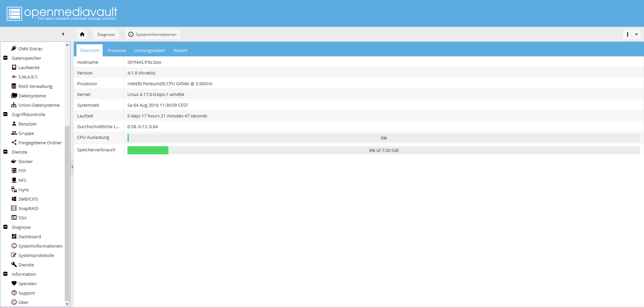Open the SMB/CIFS service entry

tap(28, 199)
